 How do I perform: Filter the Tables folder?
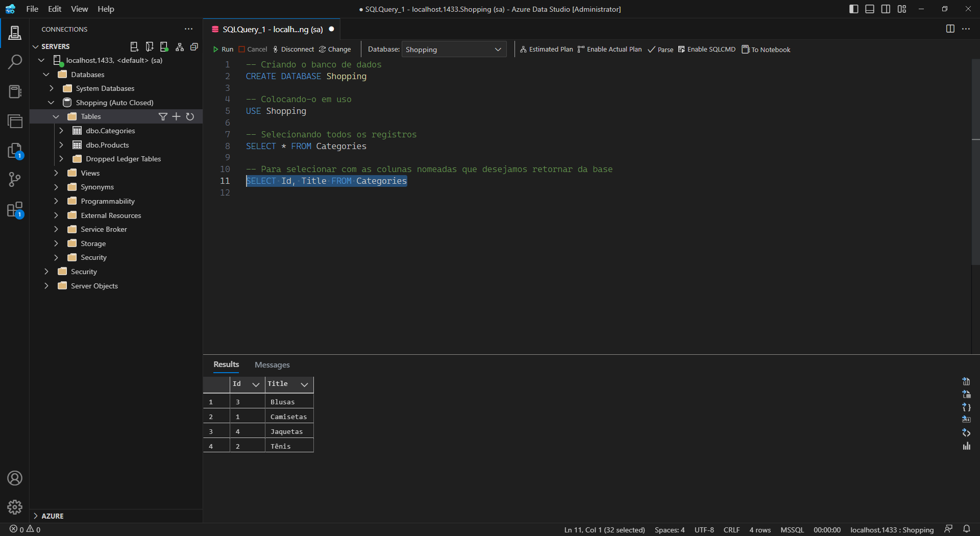[x=163, y=117]
